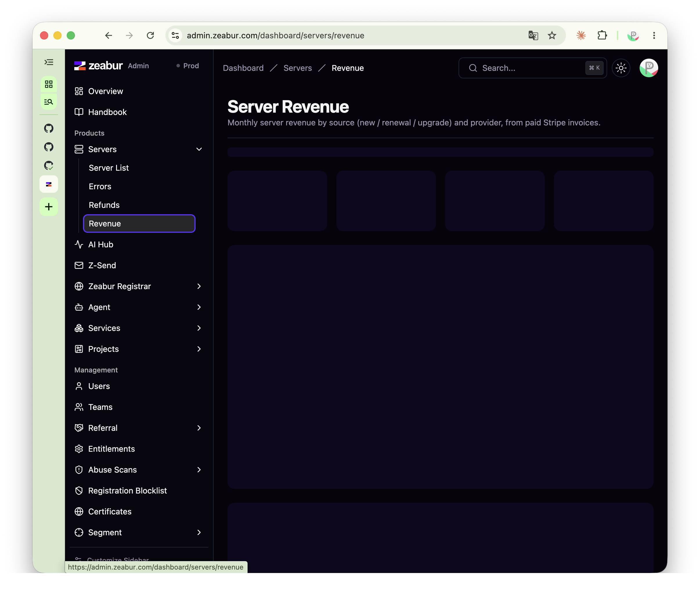
Task: Click the Zeabur Registrar globe icon
Action: 79,286
